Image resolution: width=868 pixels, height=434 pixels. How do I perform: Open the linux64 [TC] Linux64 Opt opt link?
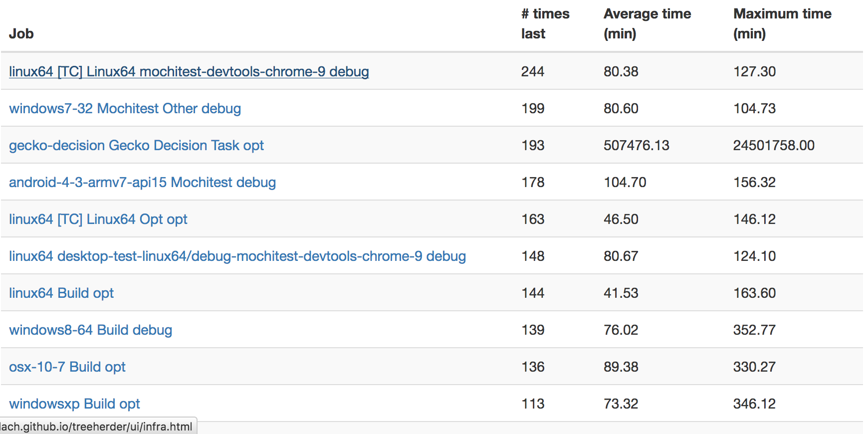coord(98,219)
